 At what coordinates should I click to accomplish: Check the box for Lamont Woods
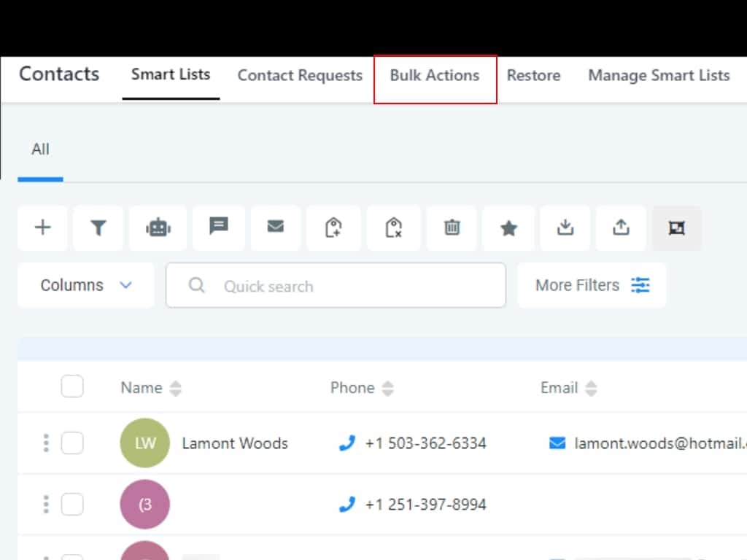tap(72, 443)
